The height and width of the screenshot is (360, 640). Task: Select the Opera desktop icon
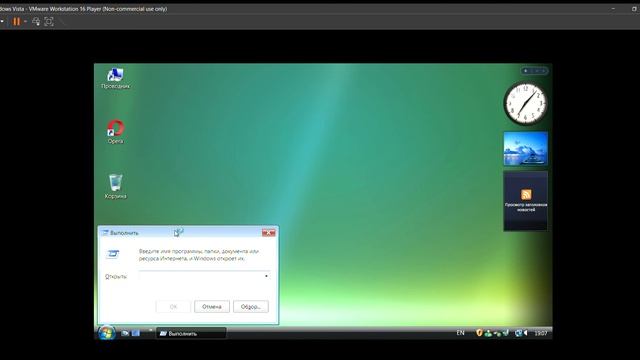click(x=116, y=131)
